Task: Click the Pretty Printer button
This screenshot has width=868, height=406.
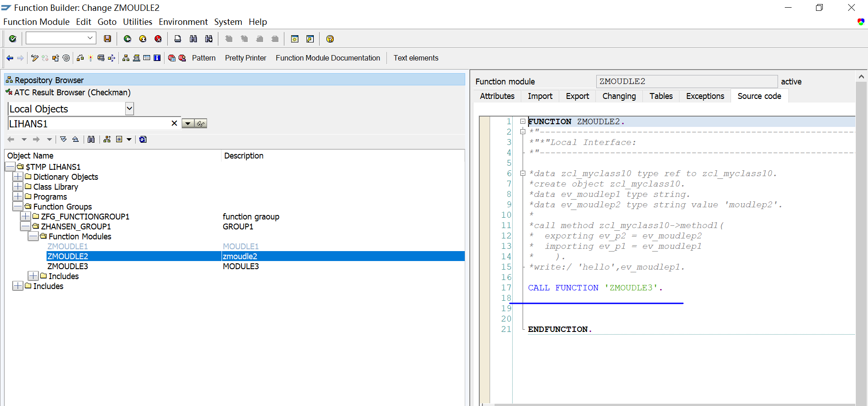Action: 245,58
